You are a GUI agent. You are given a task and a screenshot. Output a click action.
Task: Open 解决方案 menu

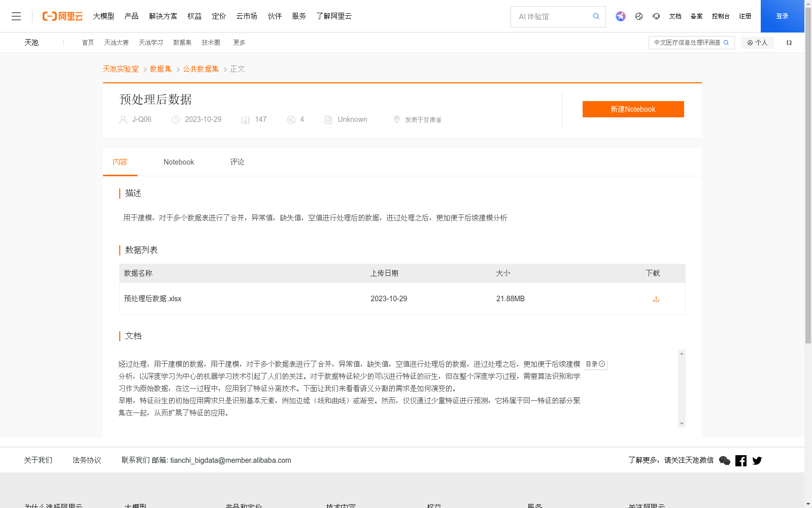click(163, 16)
